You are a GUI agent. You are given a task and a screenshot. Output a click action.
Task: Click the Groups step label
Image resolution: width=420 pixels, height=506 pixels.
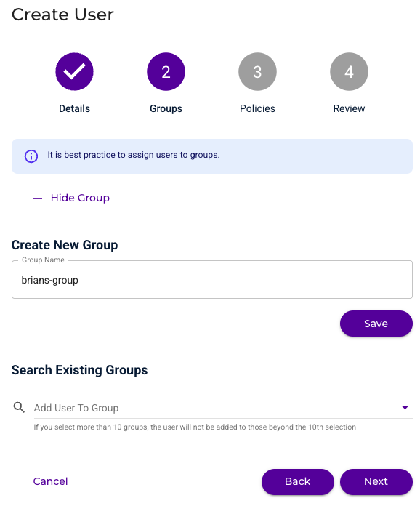(x=166, y=108)
